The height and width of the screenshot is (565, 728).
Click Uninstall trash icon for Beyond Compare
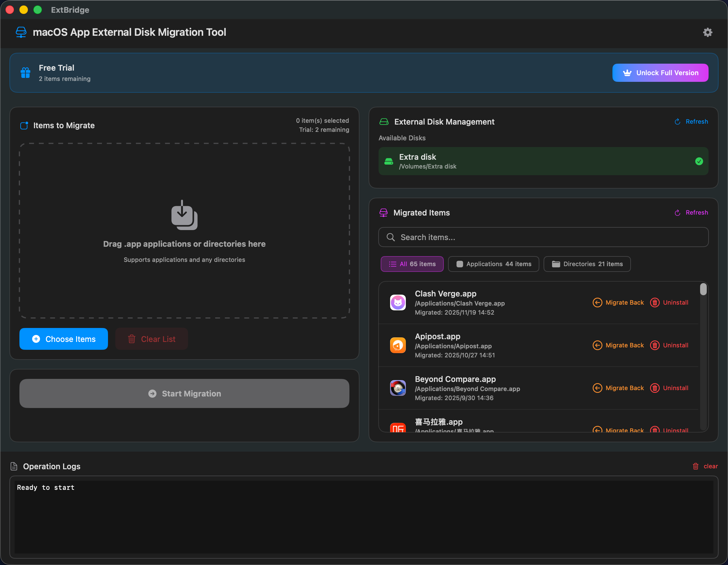click(655, 388)
